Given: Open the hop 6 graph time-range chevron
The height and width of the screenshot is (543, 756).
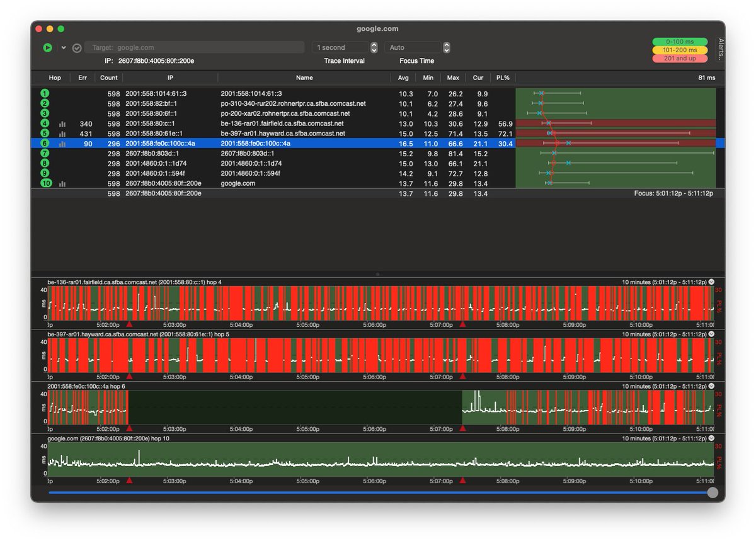Looking at the screenshot, I should coord(712,386).
